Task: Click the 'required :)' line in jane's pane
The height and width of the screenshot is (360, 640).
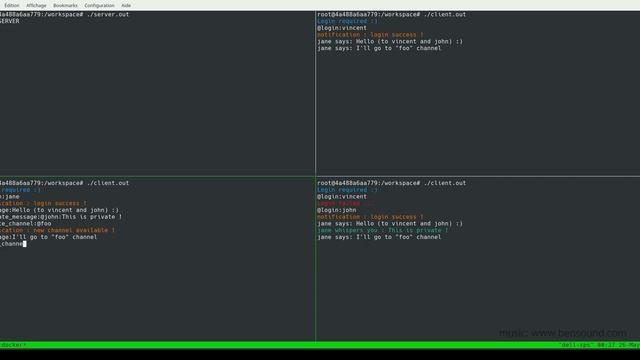Action: point(20,190)
